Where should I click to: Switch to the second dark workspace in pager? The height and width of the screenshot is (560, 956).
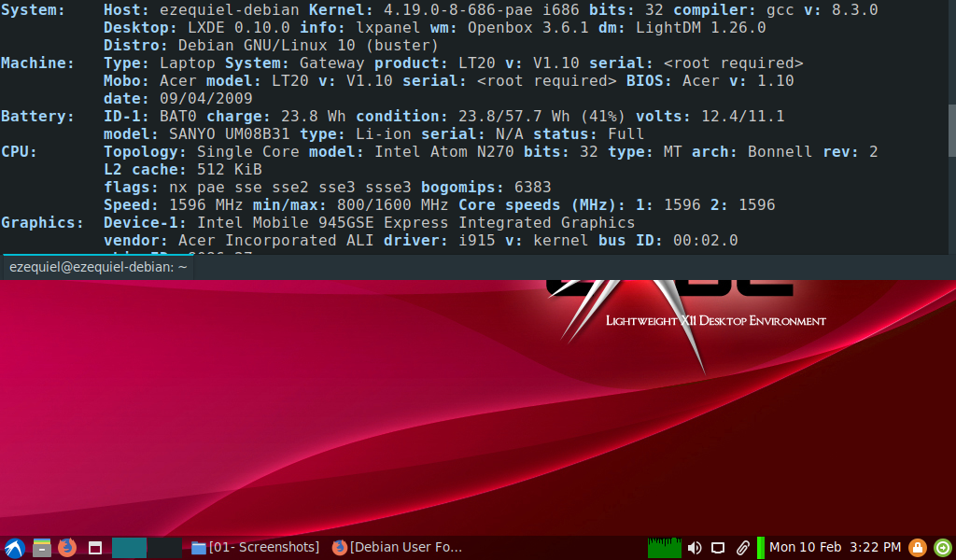click(x=164, y=548)
